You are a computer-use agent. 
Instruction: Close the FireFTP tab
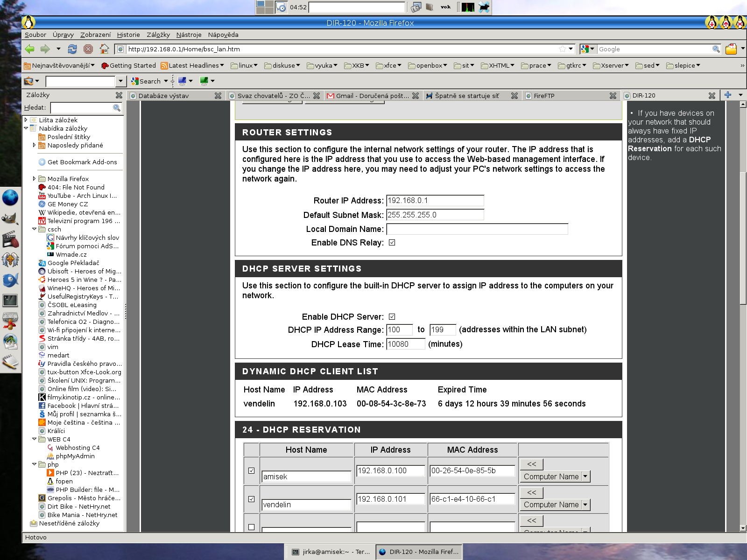click(613, 96)
